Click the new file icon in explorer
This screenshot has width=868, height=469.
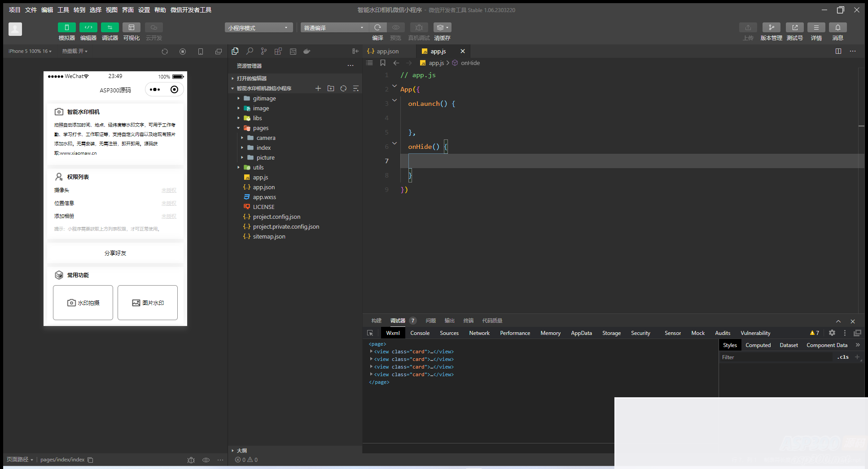318,88
